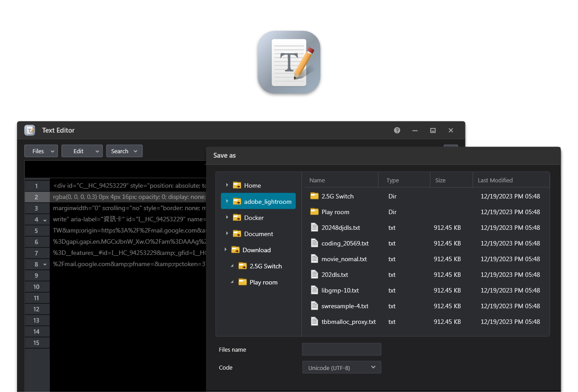
Task: Select Download in the folder tree
Action: point(256,250)
